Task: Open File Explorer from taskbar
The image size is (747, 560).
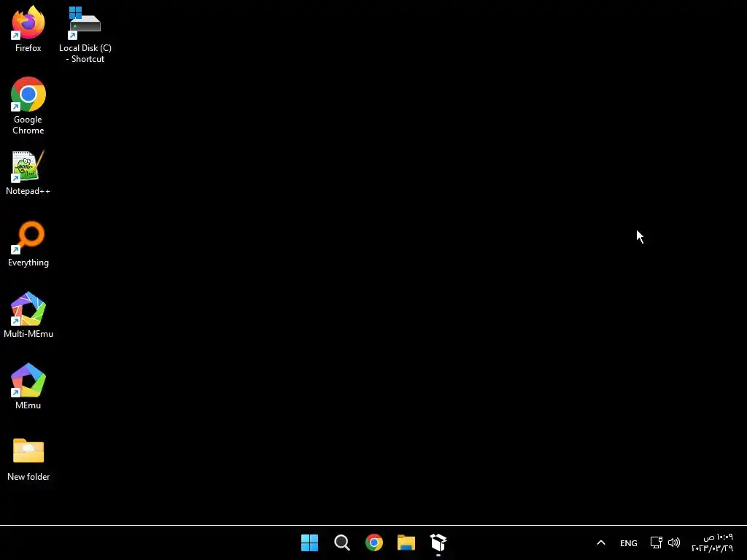Action: [x=406, y=542]
